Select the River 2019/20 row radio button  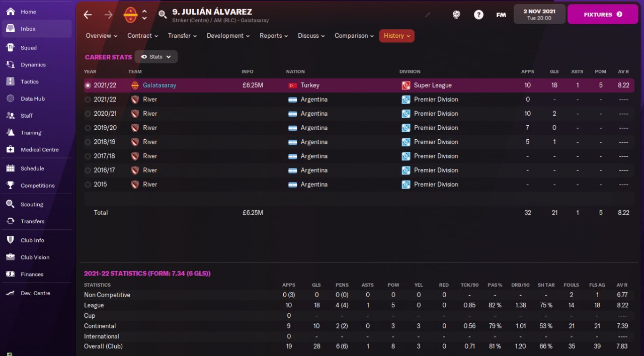click(88, 128)
